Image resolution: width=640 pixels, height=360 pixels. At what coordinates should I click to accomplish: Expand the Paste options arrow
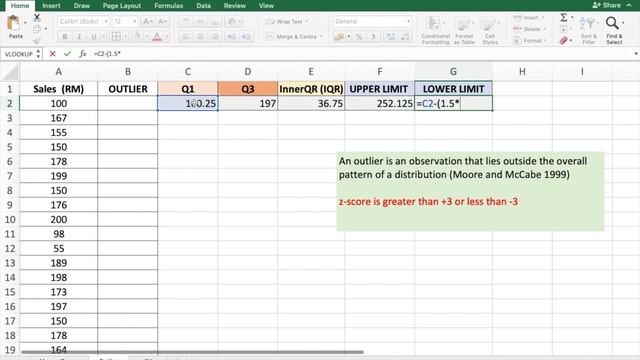click(x=25, y=23)
